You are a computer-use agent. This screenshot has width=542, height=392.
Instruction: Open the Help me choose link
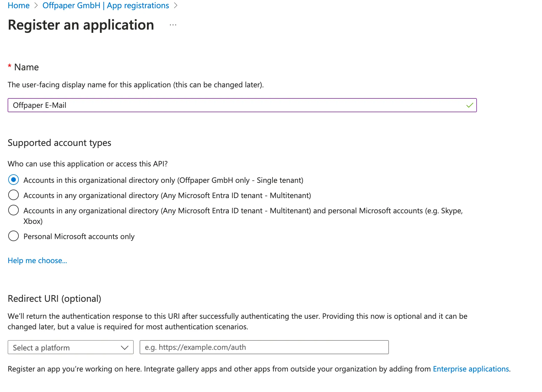pyautogui.click(x=37, y=260)
